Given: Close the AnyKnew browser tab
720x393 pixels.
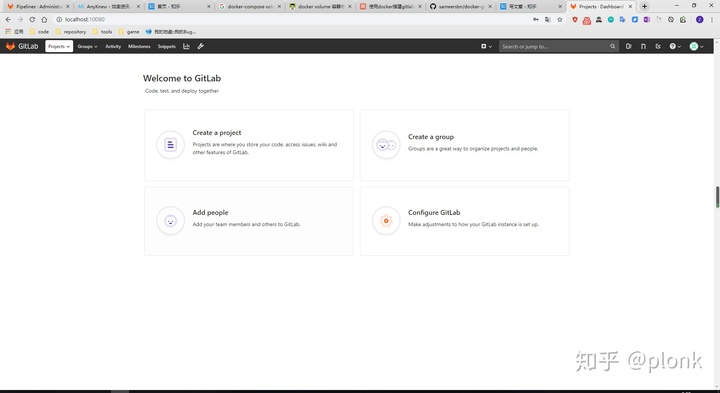Looking at the screenshot, I should [x=139, y=6].
